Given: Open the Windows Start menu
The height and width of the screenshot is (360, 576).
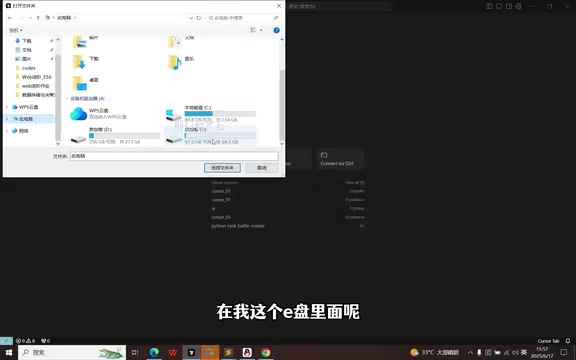Looking at the screenshot, I should pyautogui.click(x=8, y=352).
